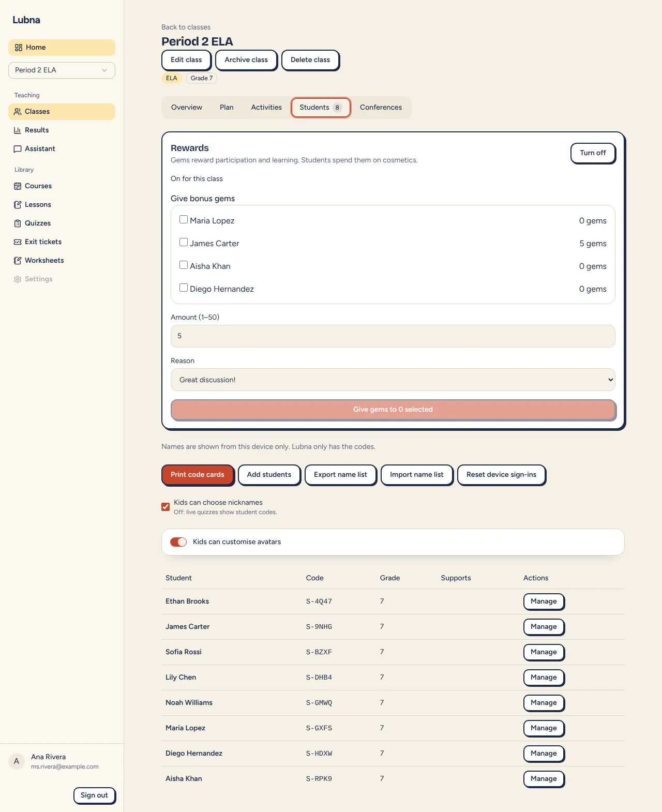Export the name list
662x812 pixels.
[340, 475]
